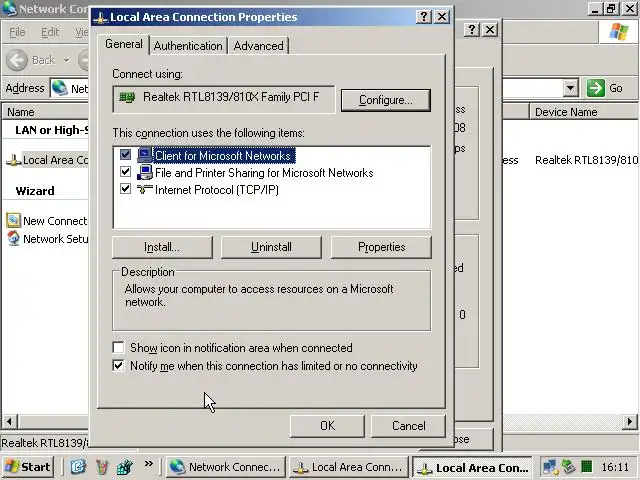The width and height of the screenshot is (640, 480).
Task: Click the help question mark of the Status dialog
Action: tap(472, 29)
